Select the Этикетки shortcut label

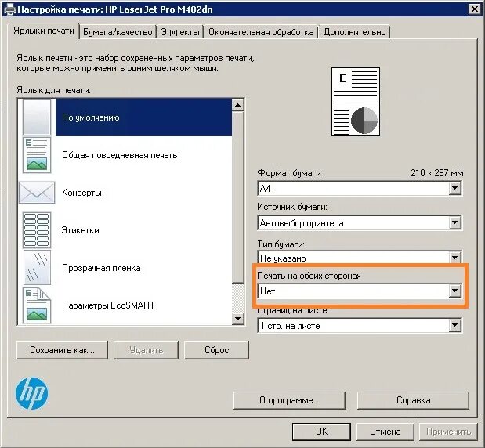click(81, 230)
